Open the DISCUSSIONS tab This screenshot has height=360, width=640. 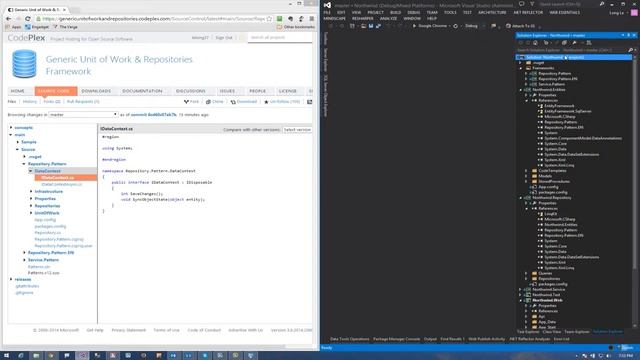191,91
